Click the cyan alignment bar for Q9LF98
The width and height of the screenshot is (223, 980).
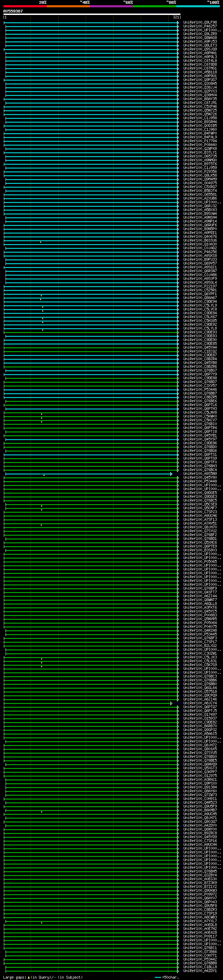92,23
